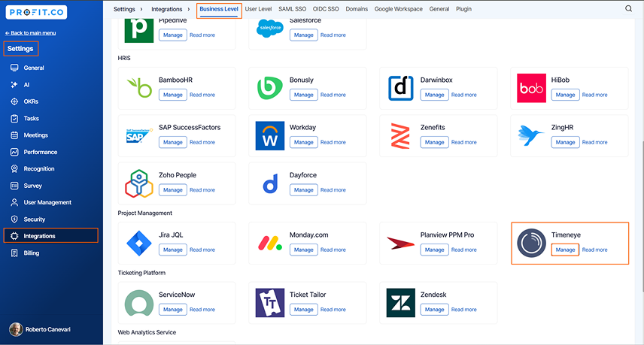Click the ServiceNow logo
Screen dimensions: 644x345
point(139,303)
